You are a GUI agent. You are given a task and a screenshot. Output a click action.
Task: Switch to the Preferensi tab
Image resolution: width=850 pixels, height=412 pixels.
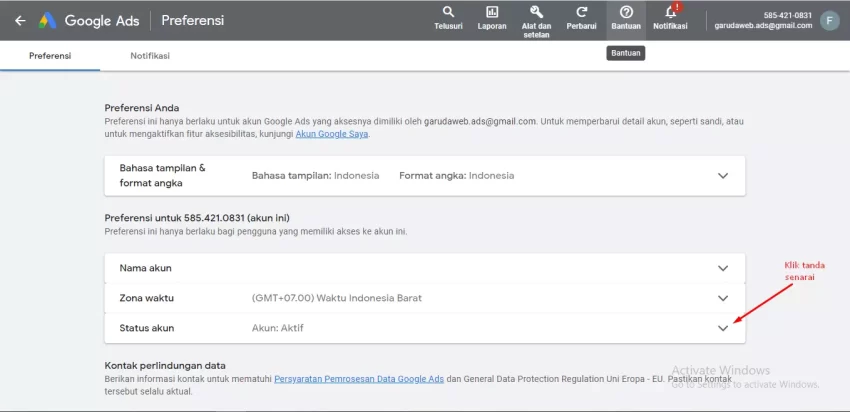50,56
